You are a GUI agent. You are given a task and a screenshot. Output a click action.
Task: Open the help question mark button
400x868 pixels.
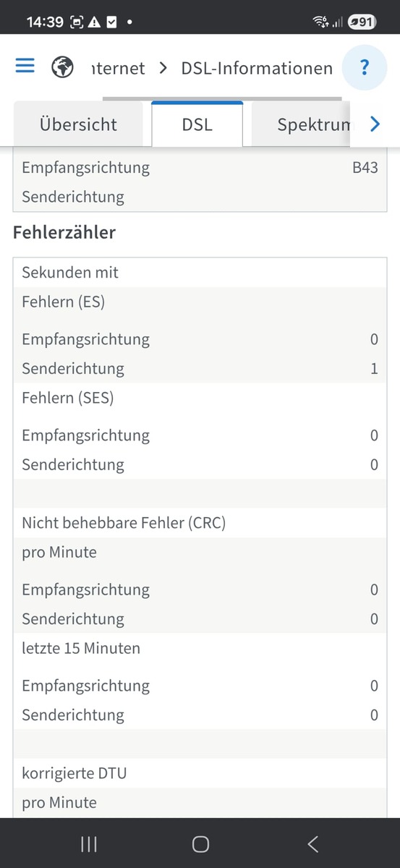[365, 68]
